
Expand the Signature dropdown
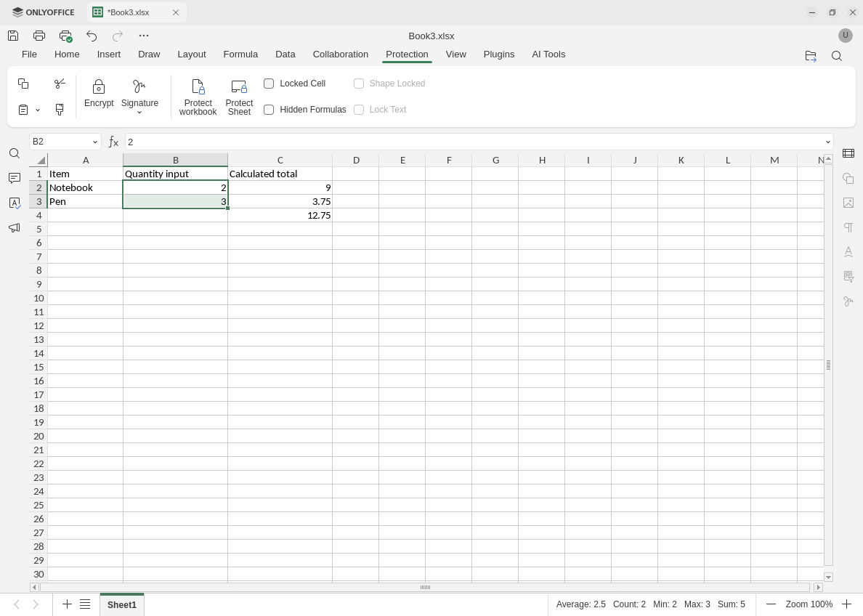(x=139, y=113)
